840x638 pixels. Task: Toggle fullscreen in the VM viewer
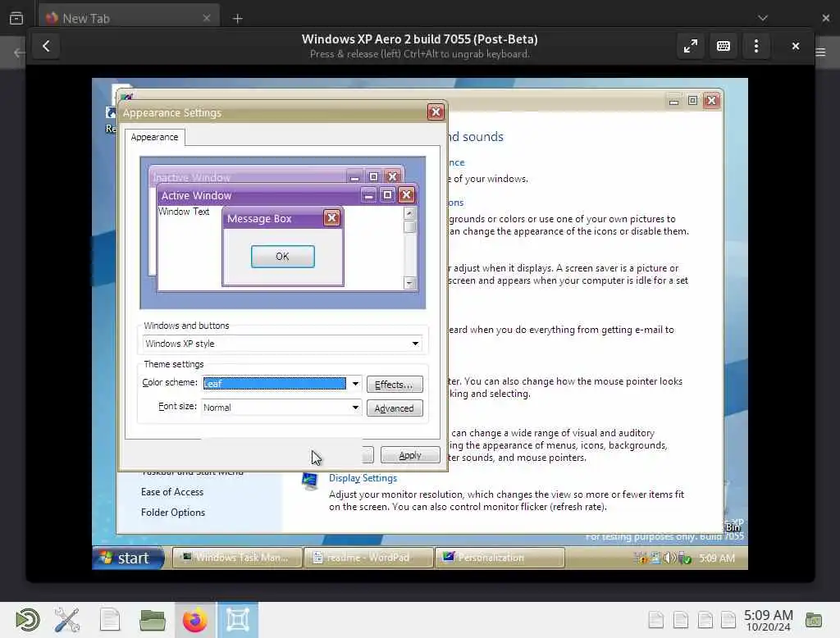(691, 46)
